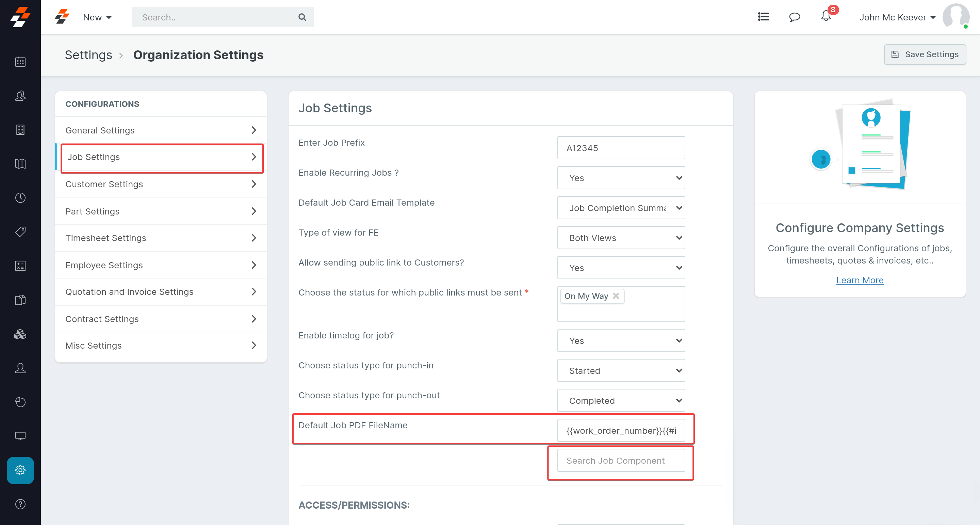980x525 pixels.
Task: Click the Save Settings button
Action: click(925, 54)
